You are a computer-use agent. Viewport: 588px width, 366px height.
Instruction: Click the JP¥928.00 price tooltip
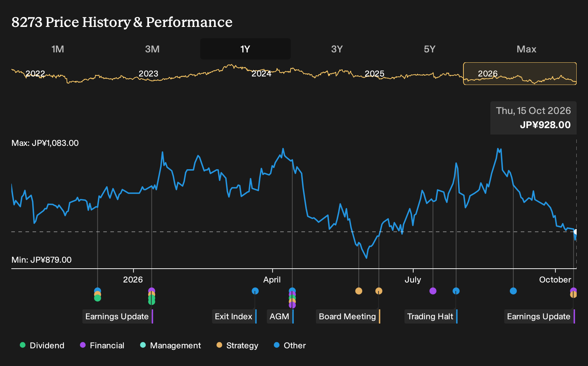534,118
